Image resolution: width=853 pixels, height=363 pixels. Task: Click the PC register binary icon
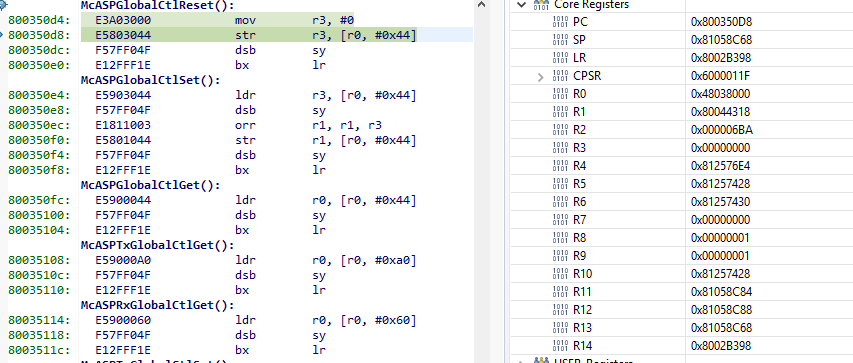click(560, 22)
